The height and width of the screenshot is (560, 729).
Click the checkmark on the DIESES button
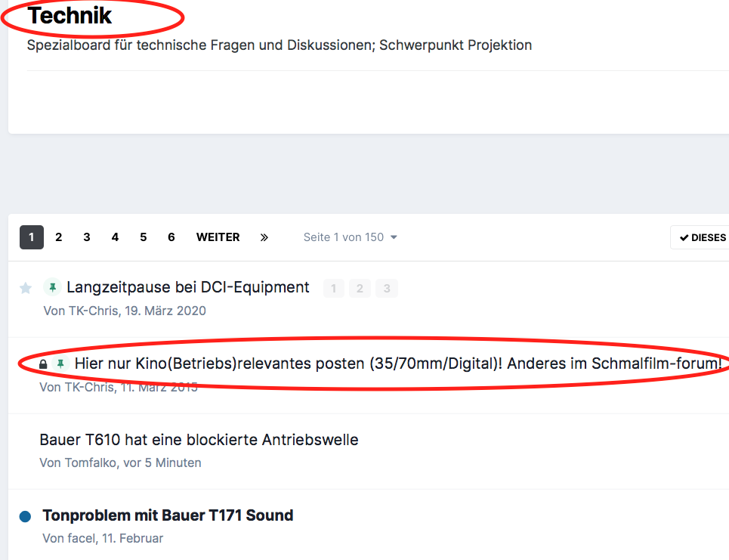[684, 237]
